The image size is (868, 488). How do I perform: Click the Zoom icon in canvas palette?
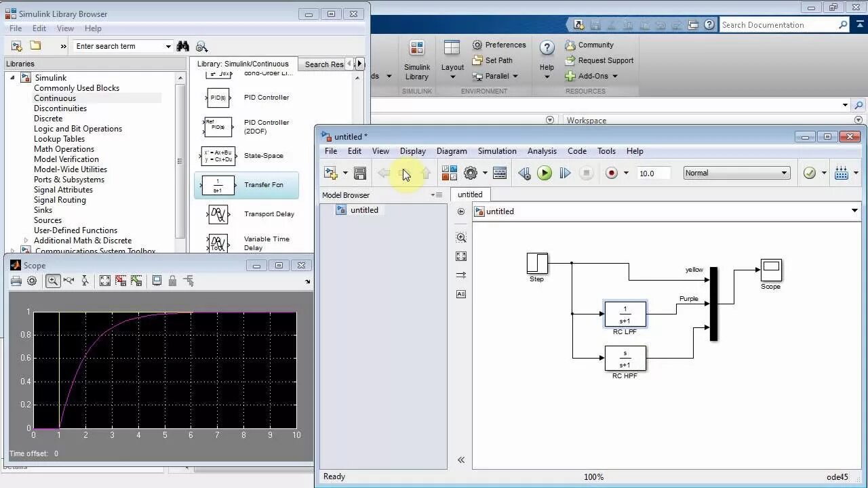click(461, 237)
